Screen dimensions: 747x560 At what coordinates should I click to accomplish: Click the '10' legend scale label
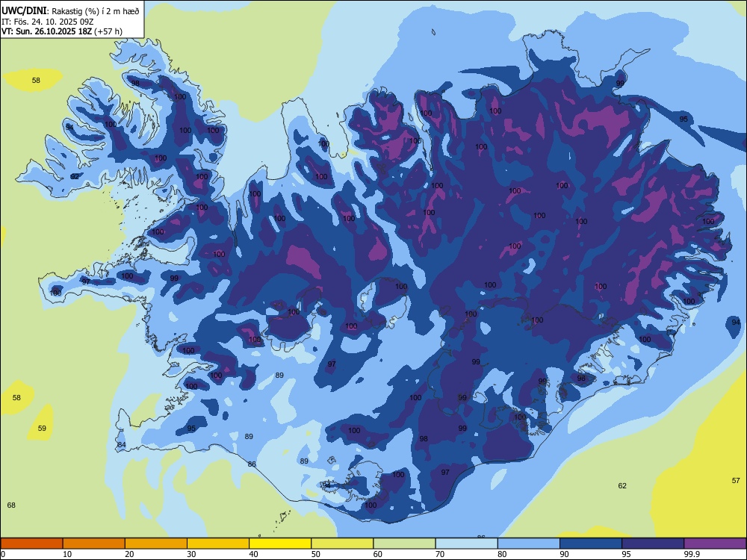(x=67, y=554)
